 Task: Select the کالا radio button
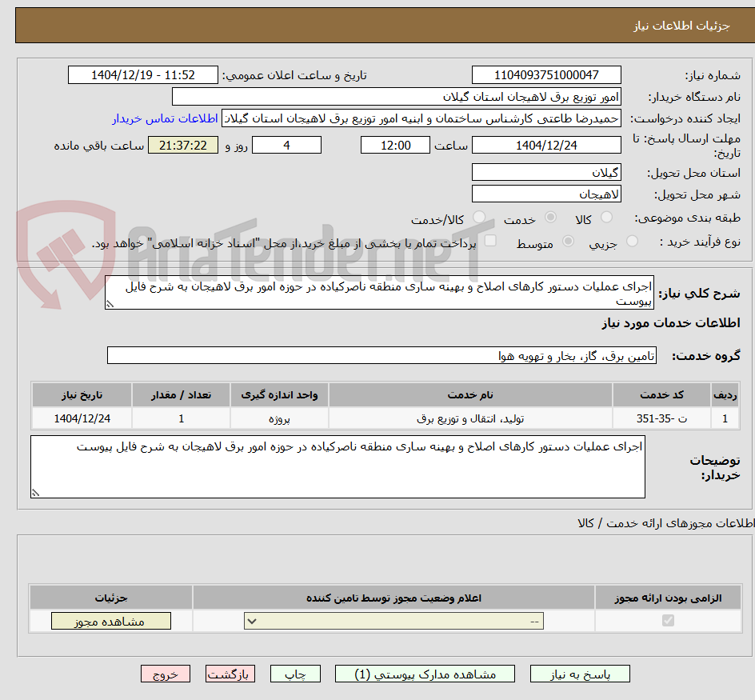click(x=607, y=218)
